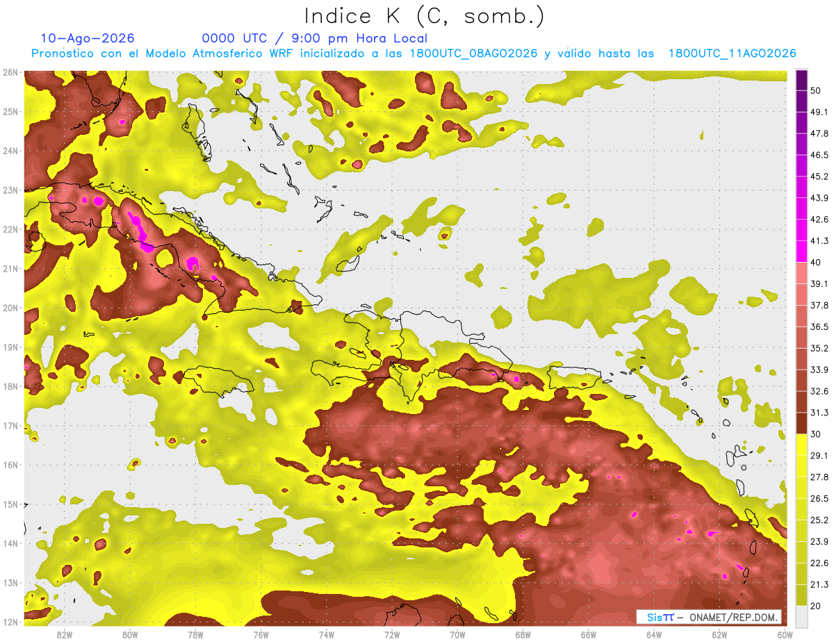Click the "14N" latitude axis label
This screenshot has width=834, height=644.
10,543
